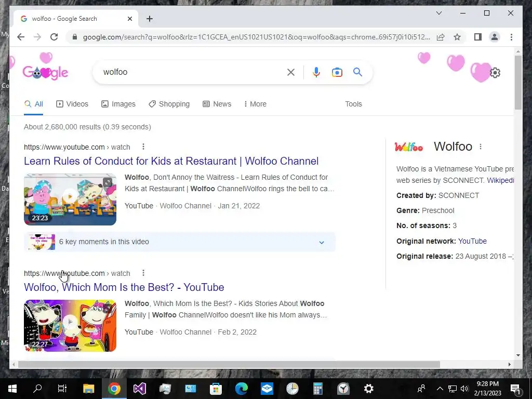Open taskbar search magnifier

coord(37,389)
